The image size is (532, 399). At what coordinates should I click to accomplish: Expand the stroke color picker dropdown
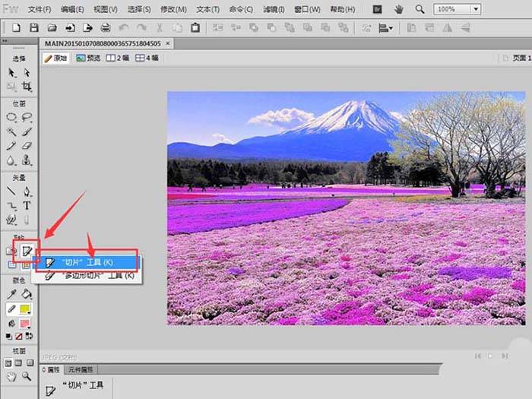point(27,309)
